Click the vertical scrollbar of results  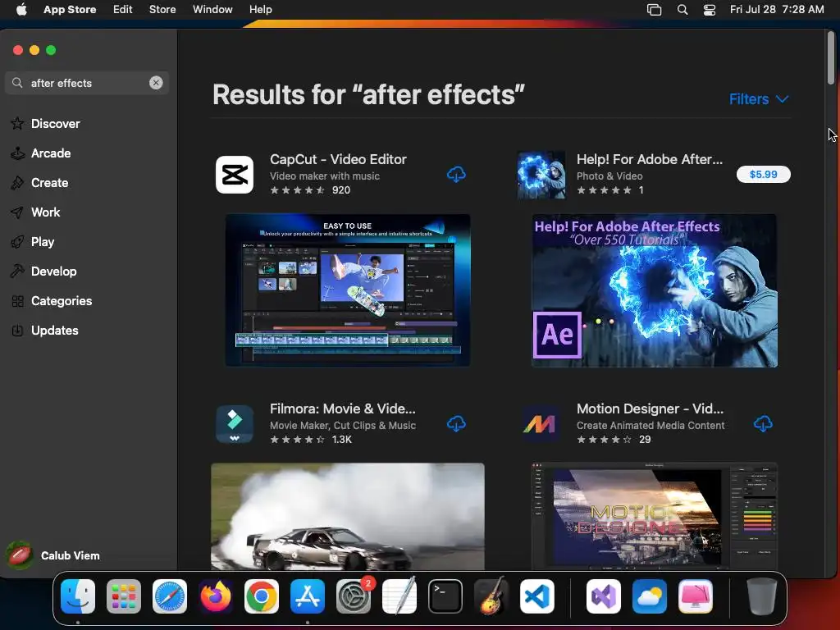click(831, 58)
